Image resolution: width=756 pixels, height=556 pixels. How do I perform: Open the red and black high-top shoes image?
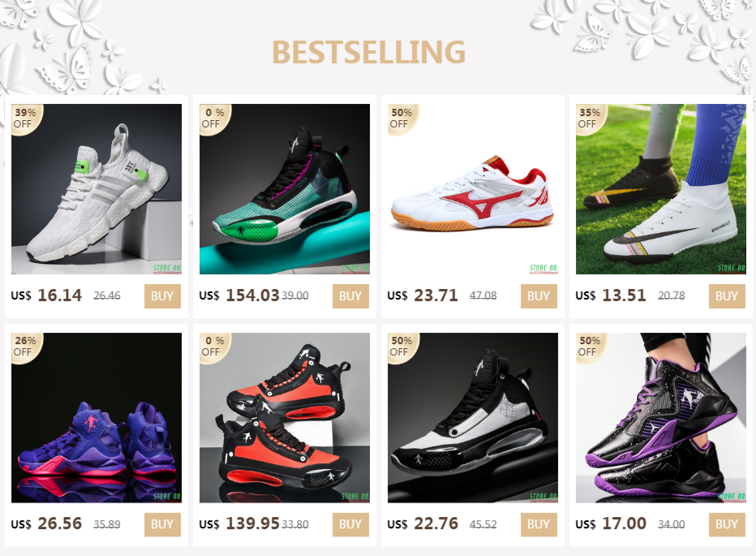285,417
